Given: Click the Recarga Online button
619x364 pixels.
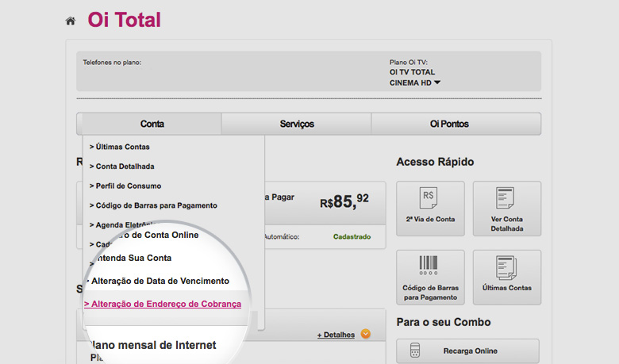Looking at the screenshot, I should [467, 351].
